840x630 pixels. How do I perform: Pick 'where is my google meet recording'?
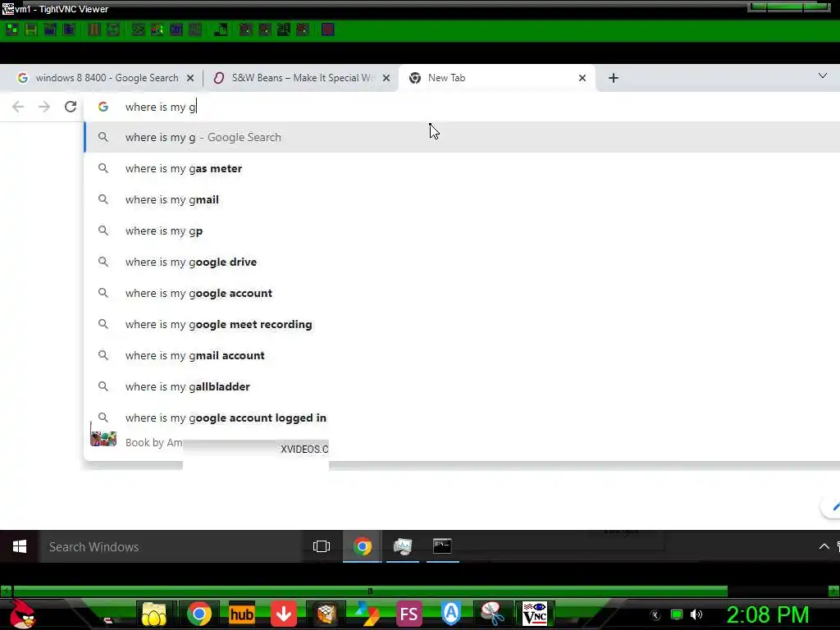[462, 324]
